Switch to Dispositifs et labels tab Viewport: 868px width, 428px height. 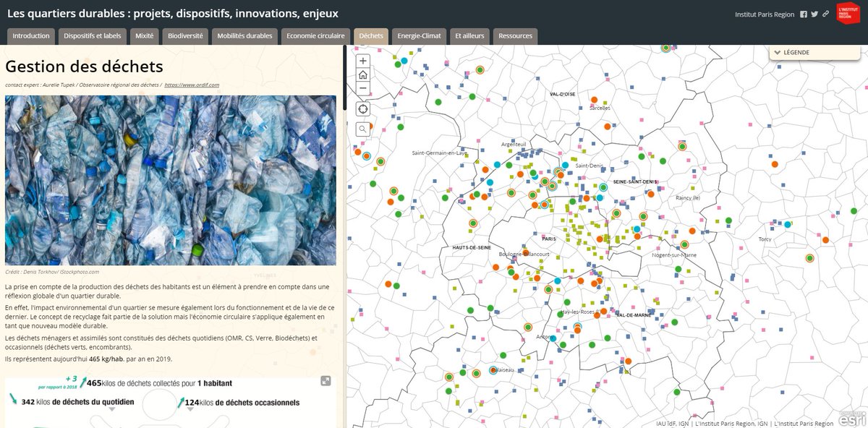93,36
